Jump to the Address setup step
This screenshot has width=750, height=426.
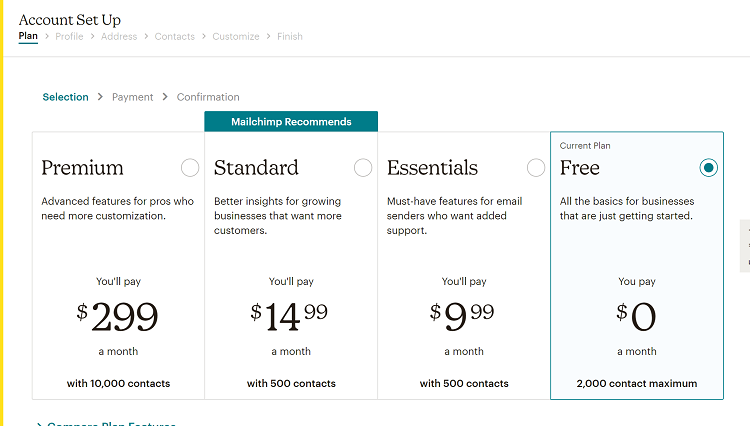(x=119, y=37)
